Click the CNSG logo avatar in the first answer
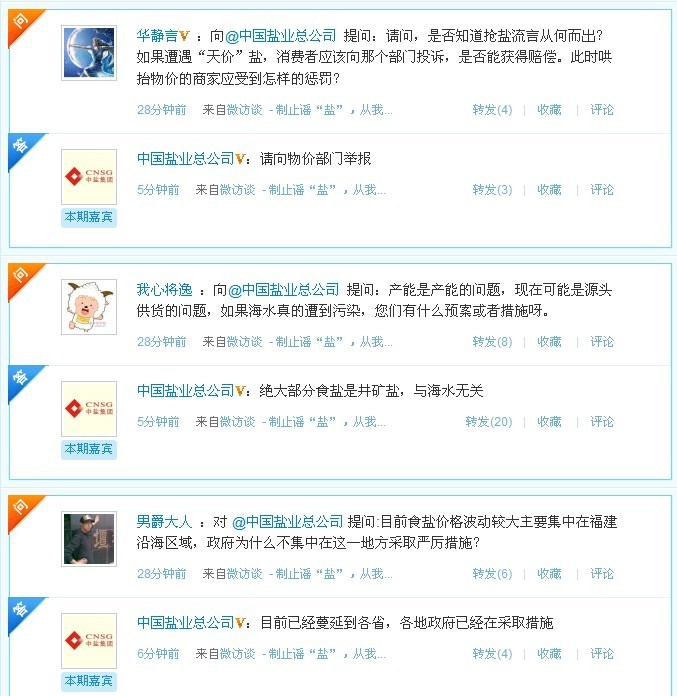 coord(89,177)
